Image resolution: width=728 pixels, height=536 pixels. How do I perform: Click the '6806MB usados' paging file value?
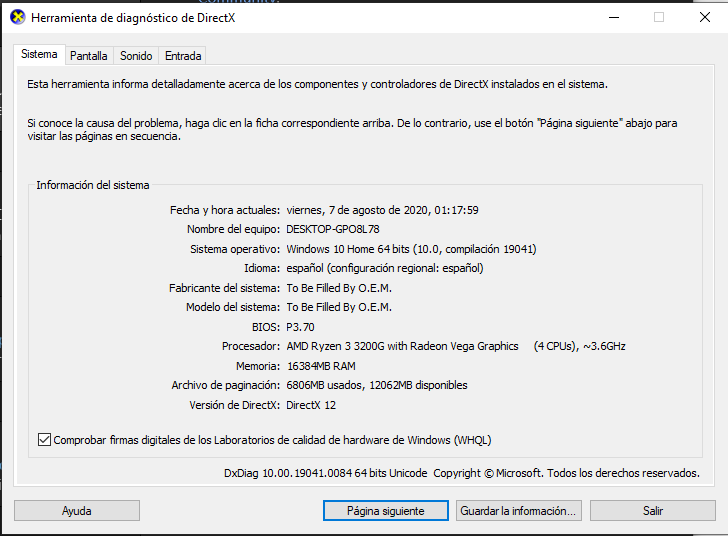[377, 385]
